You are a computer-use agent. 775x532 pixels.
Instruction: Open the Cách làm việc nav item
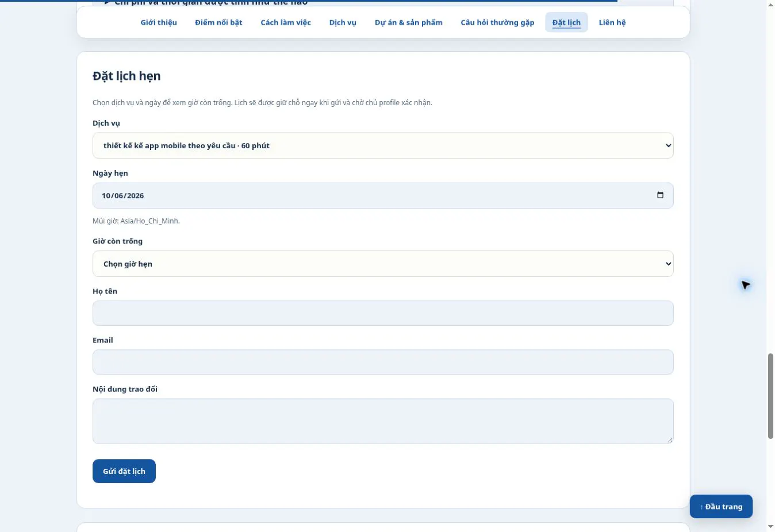(x=286, y=22)
